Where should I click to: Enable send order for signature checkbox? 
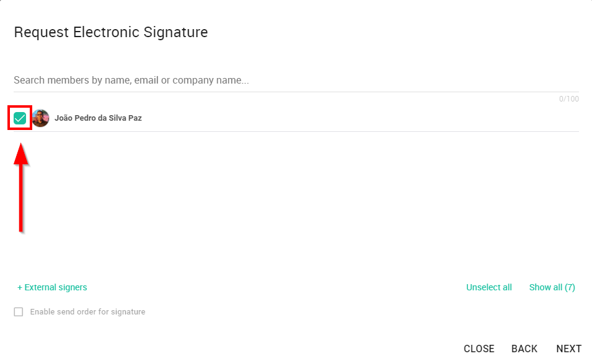[x=19, y=312]
